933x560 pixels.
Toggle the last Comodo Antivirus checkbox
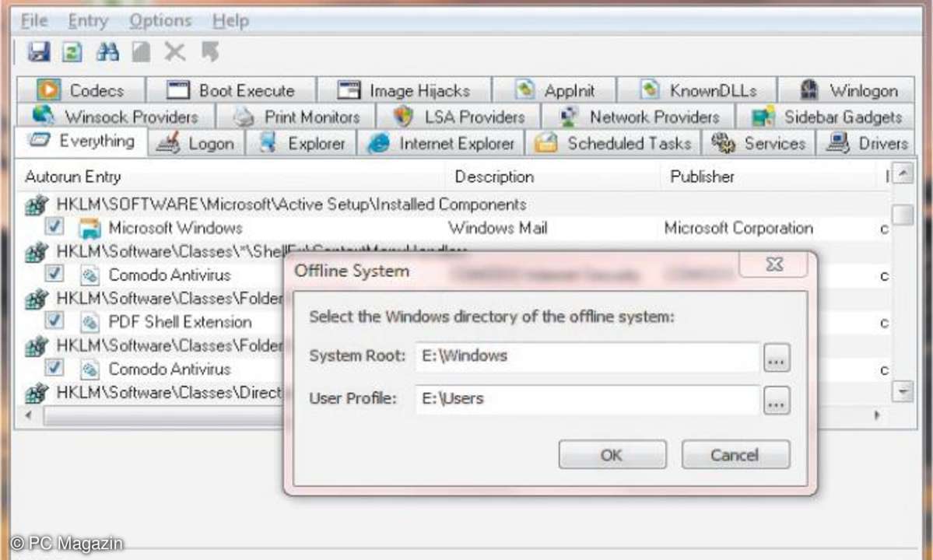click(54, 367)
